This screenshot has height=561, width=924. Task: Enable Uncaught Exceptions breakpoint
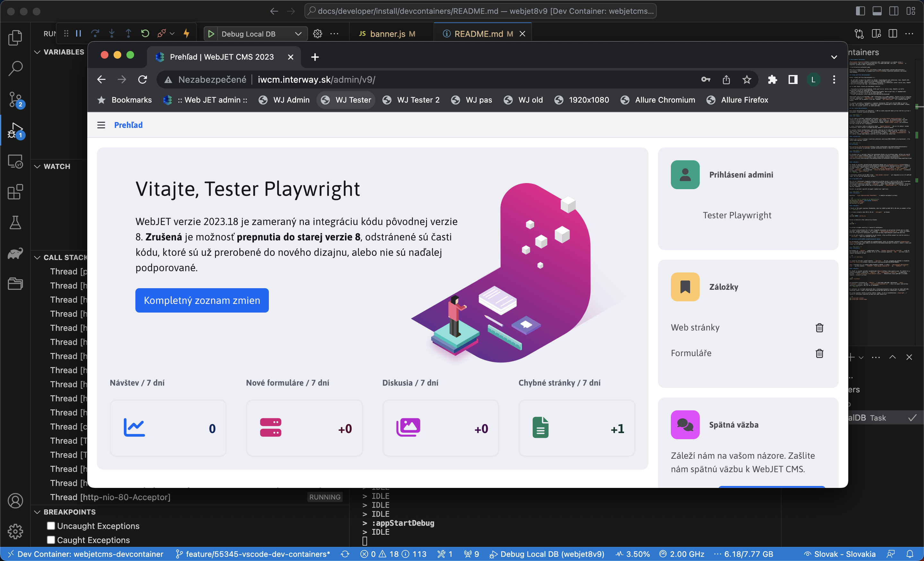(x=51, y=526)
